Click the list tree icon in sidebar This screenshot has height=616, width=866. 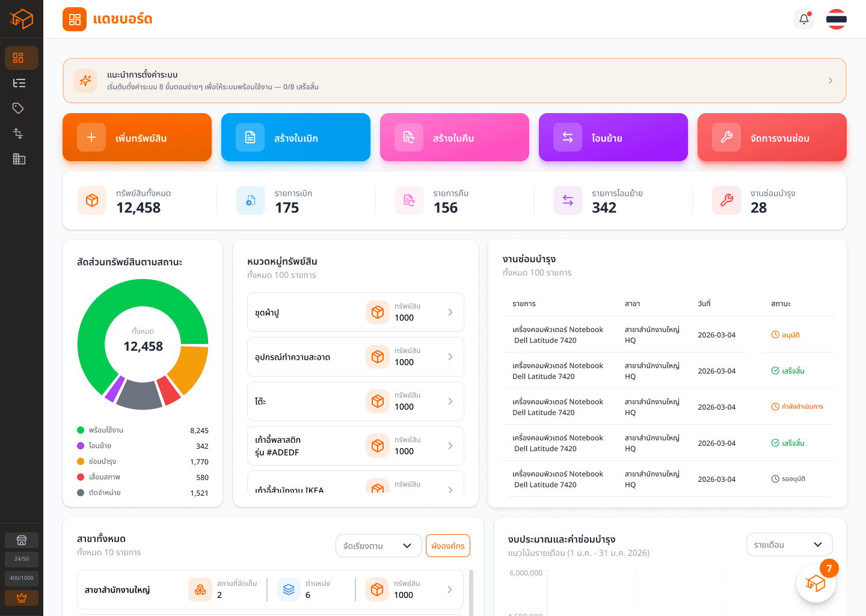click(19, 83)
